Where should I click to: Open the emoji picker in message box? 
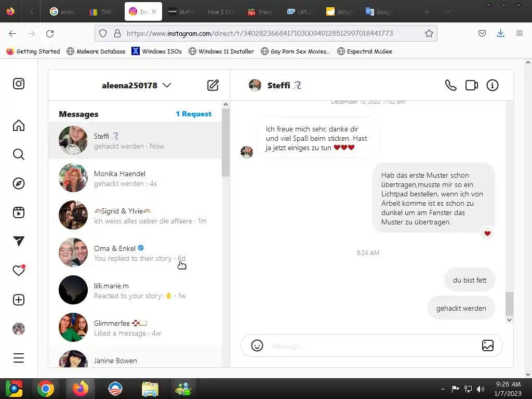pyautogui.click(x=257, y=345)
